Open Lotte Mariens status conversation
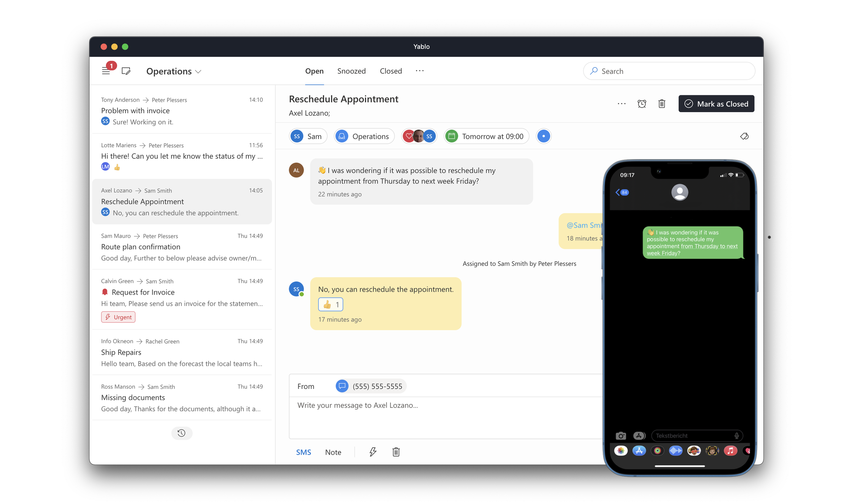848x504 pixels. pos(182,156)
